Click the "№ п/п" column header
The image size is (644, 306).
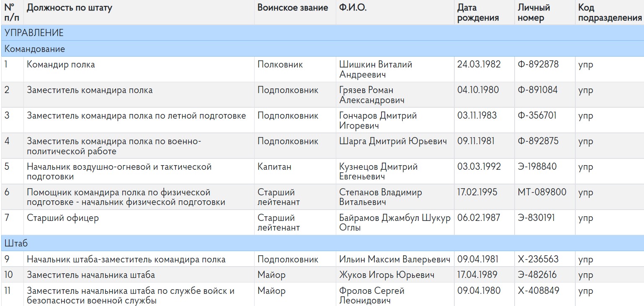coord(12,13)
